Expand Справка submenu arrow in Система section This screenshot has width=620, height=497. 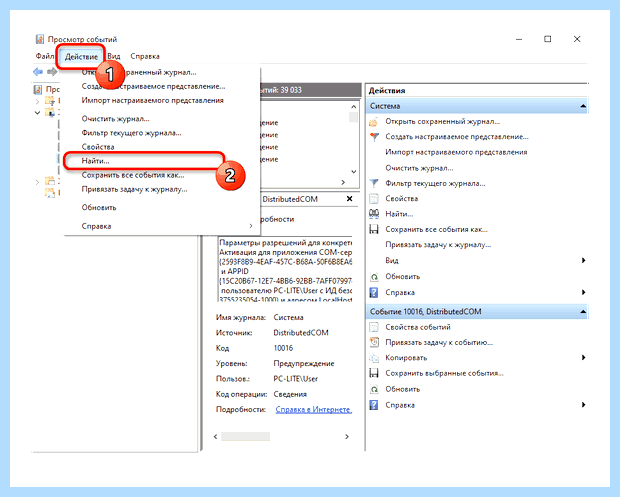pyautogui.click(x=583, y=292)
